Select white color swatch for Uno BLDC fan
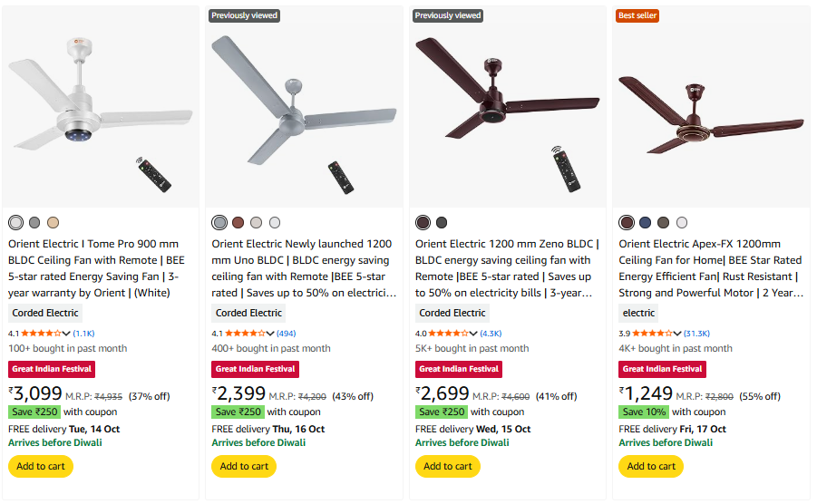Screen dimensions: 817x504 (x=275, y=223)
